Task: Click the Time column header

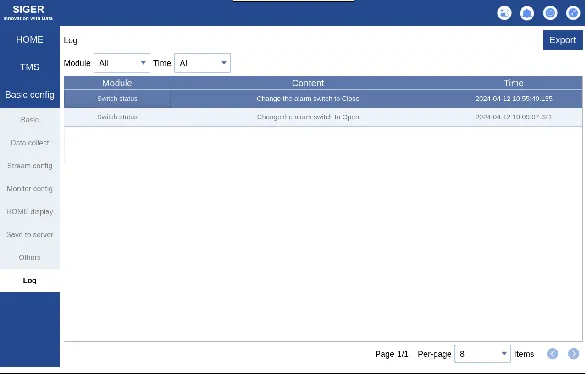Action: point(514,83)
